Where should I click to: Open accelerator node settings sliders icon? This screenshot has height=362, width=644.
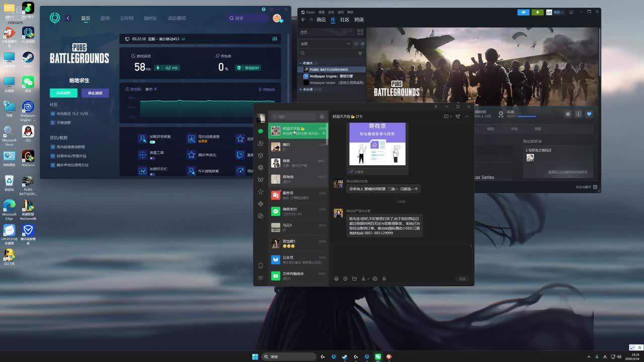click(x=275, y=39)
